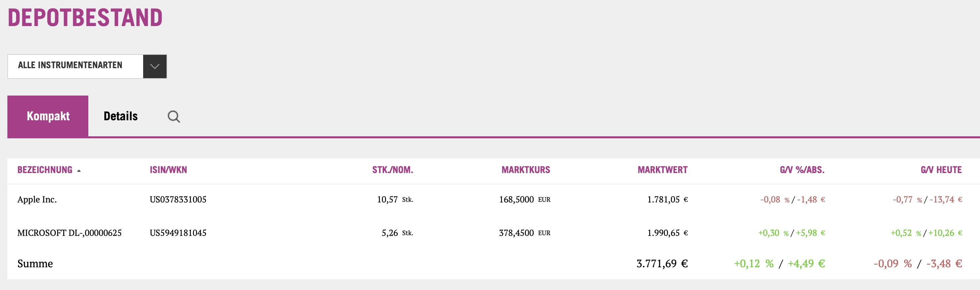Sort by Stk./Nom. column header
980x290 pixels.
pyautogui.click(x=392, y=170)
